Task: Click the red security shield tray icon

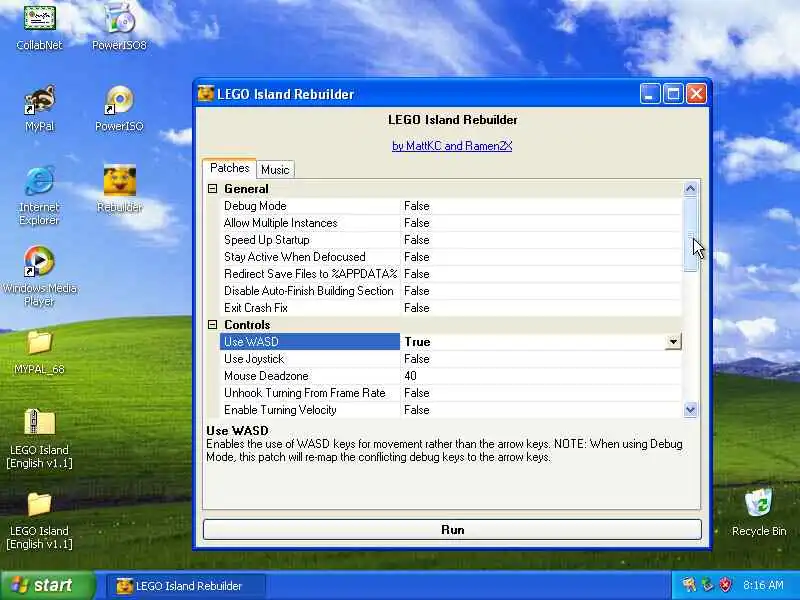Action: [726, 585]
